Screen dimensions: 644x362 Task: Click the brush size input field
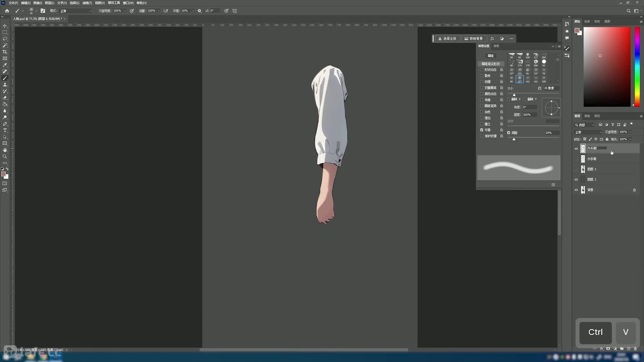551,88
